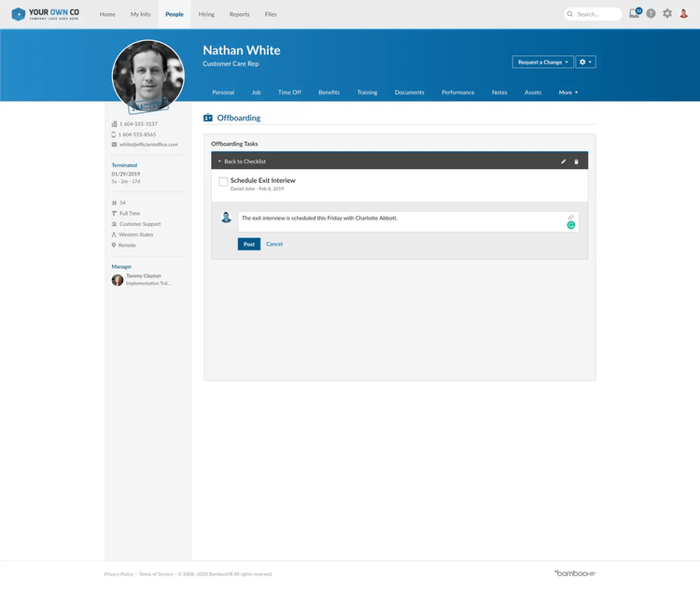
Task: Expand the More tab dropdown
Action: [568, 92]
